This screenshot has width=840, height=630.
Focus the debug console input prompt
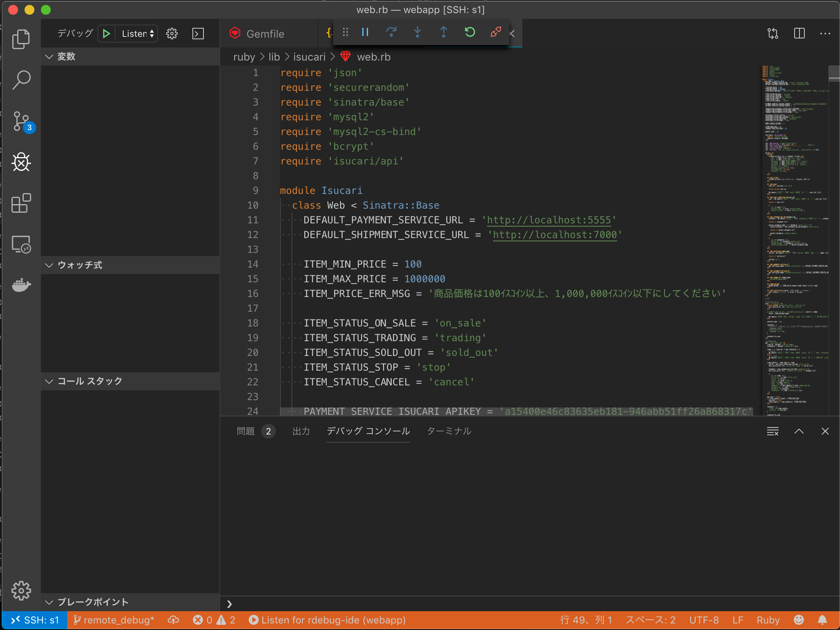point(530,604)
